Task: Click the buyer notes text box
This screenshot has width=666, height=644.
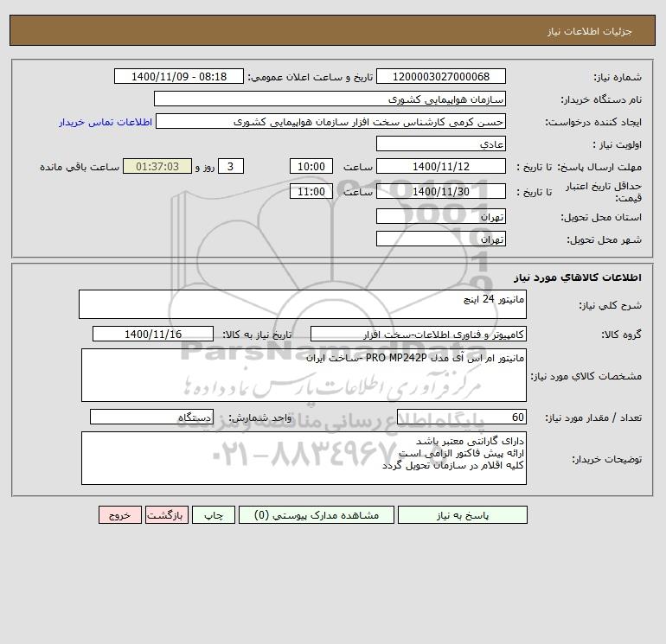Action: [x=304, y=458]
